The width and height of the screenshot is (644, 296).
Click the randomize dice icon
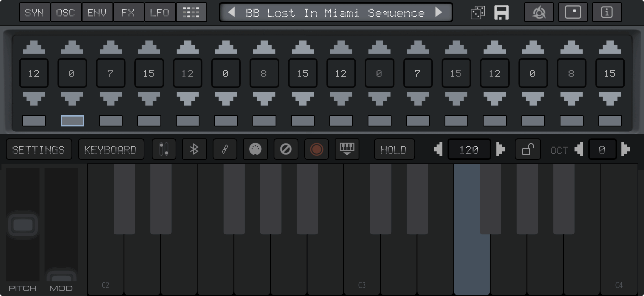477,13
